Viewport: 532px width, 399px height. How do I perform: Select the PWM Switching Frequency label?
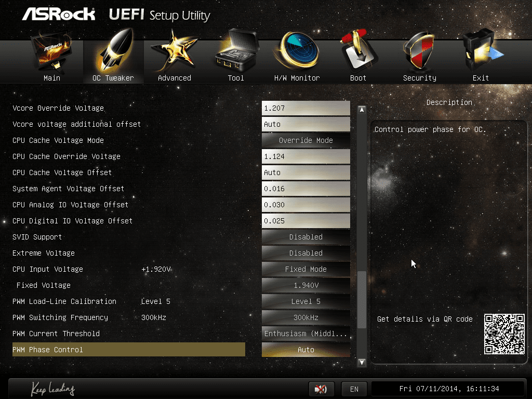click(60, 317)
